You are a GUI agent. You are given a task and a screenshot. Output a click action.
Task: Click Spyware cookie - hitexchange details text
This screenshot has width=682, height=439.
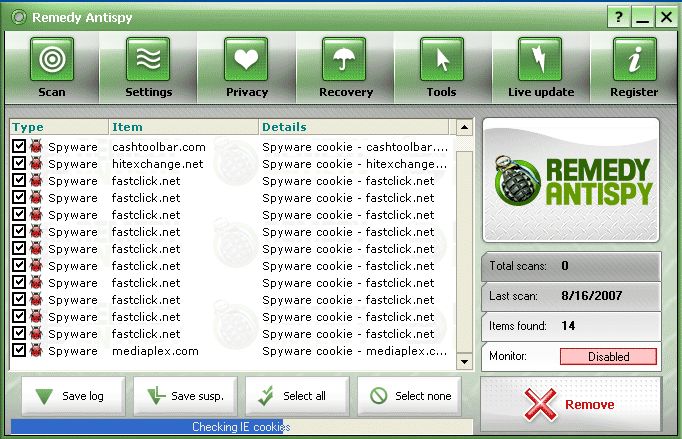pyautogui.click(x=354, y=164)
